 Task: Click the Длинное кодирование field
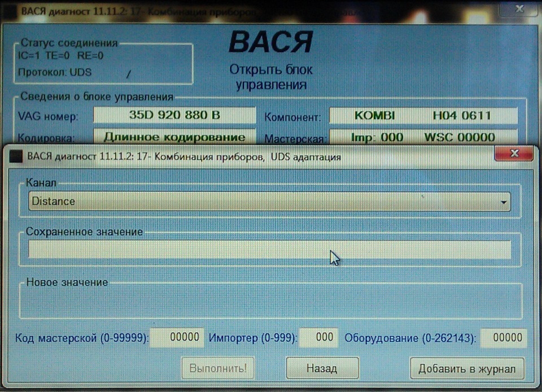[x=174, y=137]
